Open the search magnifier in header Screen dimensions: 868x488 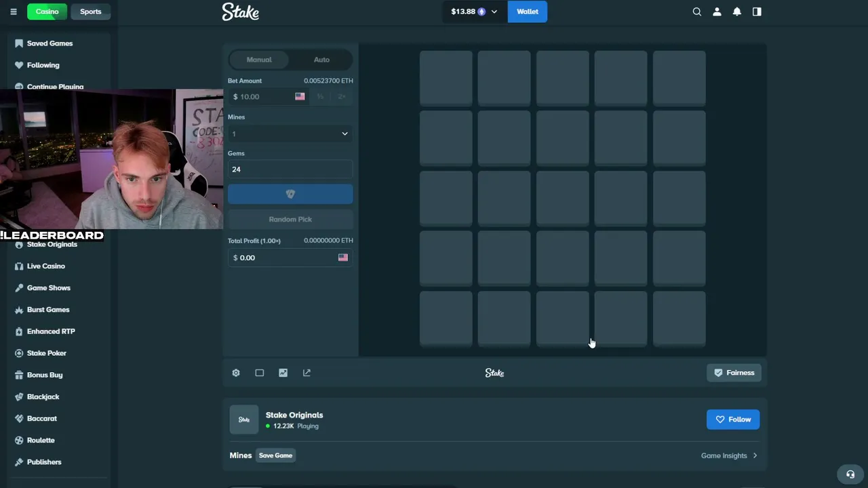696,12
